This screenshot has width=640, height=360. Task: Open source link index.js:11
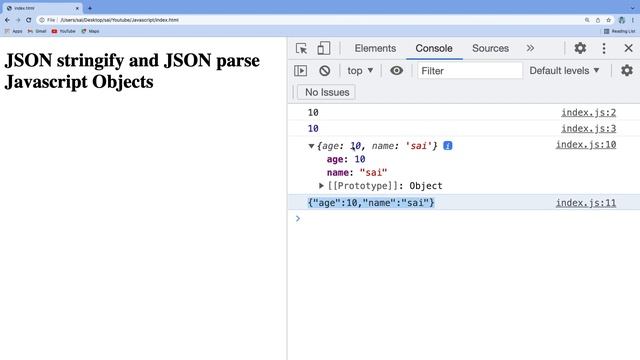[586, 203]
